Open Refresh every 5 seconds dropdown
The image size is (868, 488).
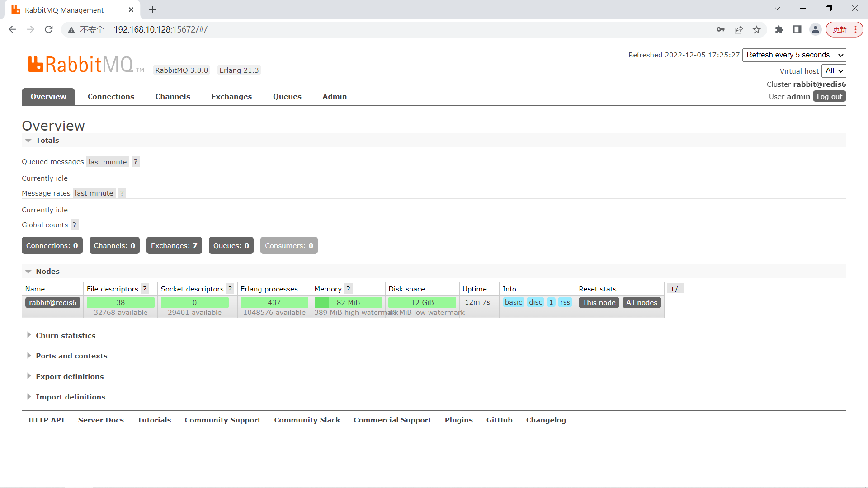(x=794, y=55)
